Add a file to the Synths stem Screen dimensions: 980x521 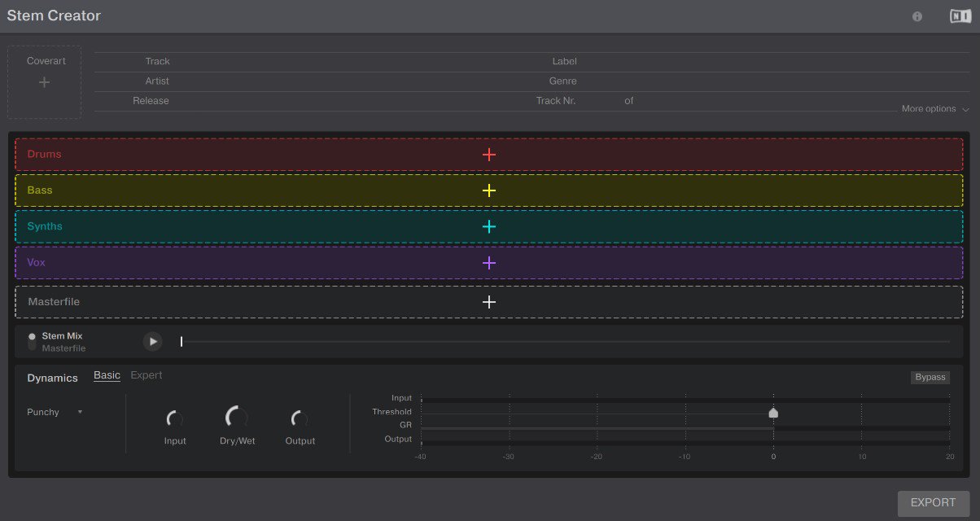pos(488,226)
